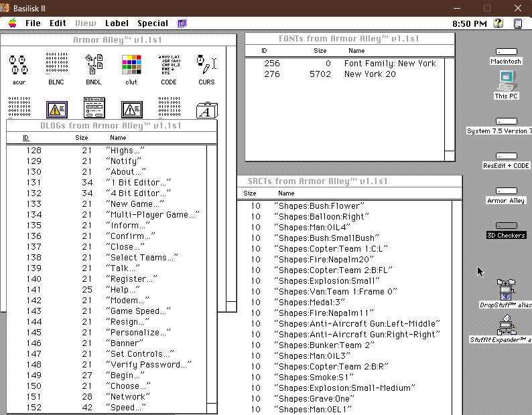Viewport: 532px width, 415px height.
Task: Open the Help balloon menu icon
Action: (498, 23)
